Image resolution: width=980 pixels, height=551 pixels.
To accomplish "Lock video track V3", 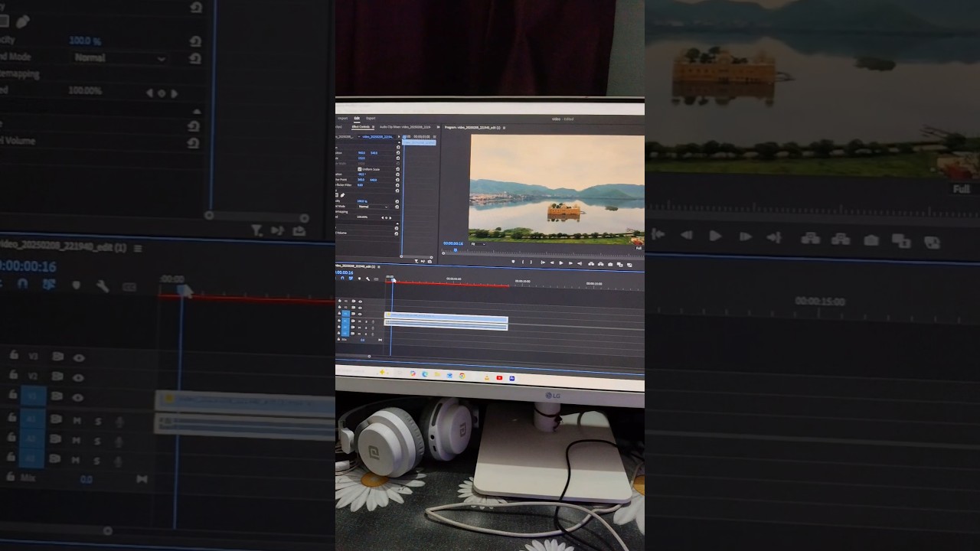I will coord(339,301).
